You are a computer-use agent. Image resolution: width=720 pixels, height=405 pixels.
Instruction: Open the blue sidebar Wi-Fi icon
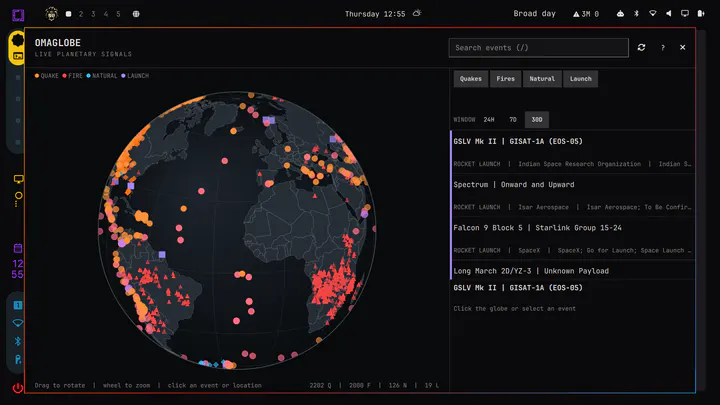[x=18, y=323]
